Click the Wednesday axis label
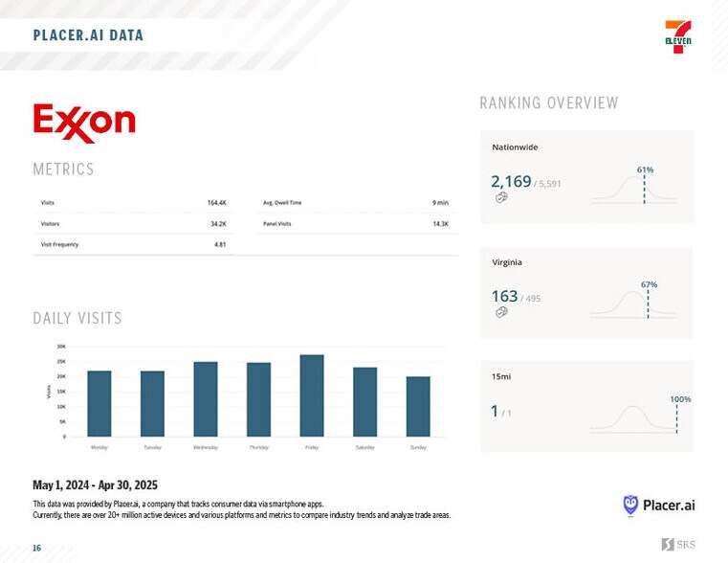This screenshot has height=563, width=728. click(206, 447)
